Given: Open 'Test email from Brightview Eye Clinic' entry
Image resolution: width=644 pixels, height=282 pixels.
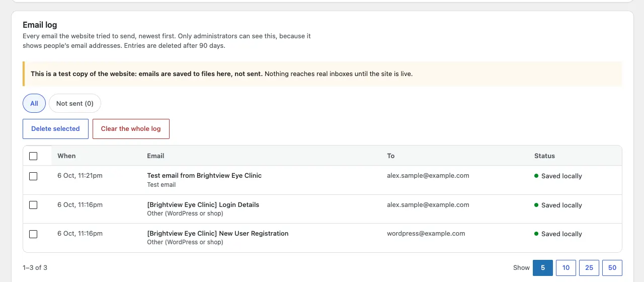Looking at the screenshot, I should tap(204, 176).
